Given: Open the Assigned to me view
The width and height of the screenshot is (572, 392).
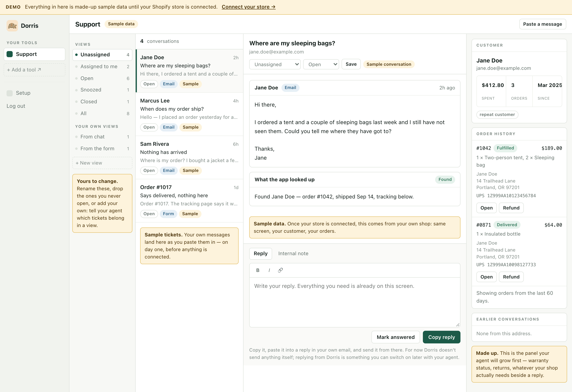Looking at the screenshot, I should coord(102,66).
